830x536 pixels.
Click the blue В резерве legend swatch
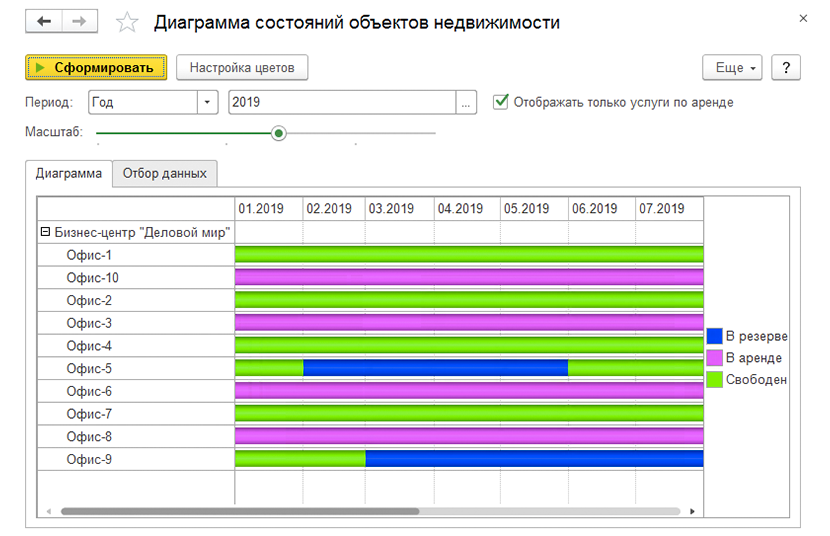tap(715, 336)
